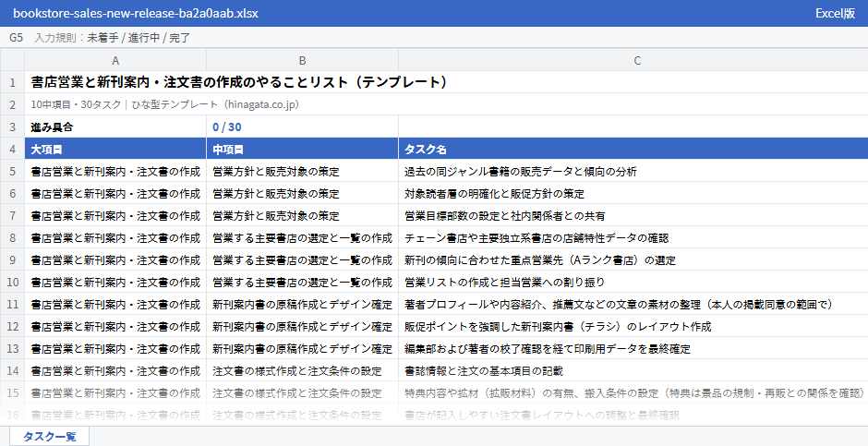The image size is (868, 446).
Task: Click the Excel版 label in the title bar
Action: pos(835,13)
